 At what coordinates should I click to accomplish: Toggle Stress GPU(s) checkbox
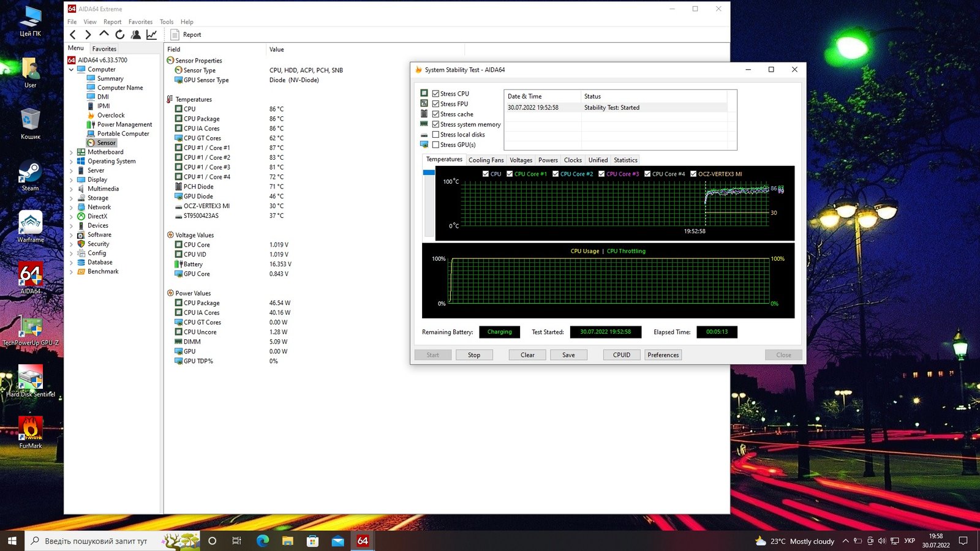pos(435,145)
